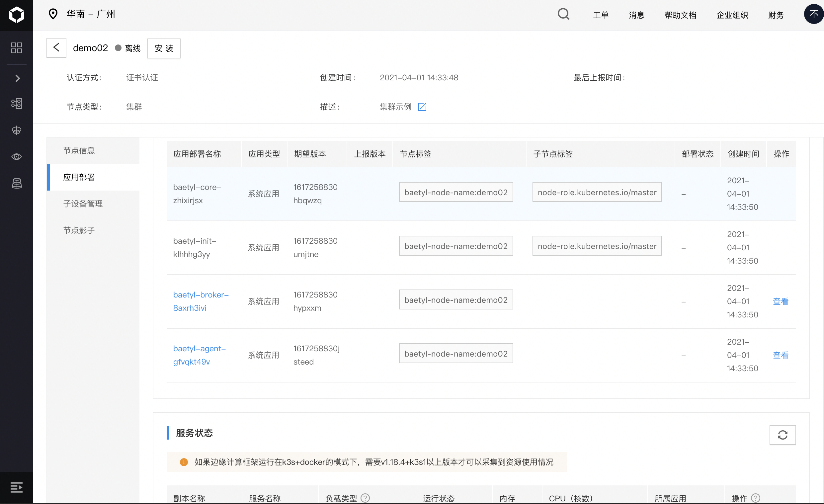Refresh the 服务状态 panel
824x504 pixels.
pyautogui.click(x=783, y=435)
